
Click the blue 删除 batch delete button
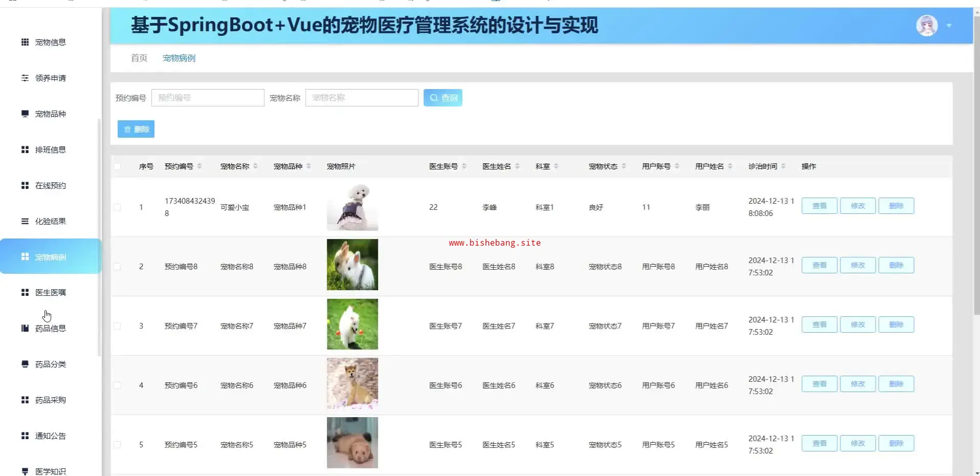tap(136, 129)
